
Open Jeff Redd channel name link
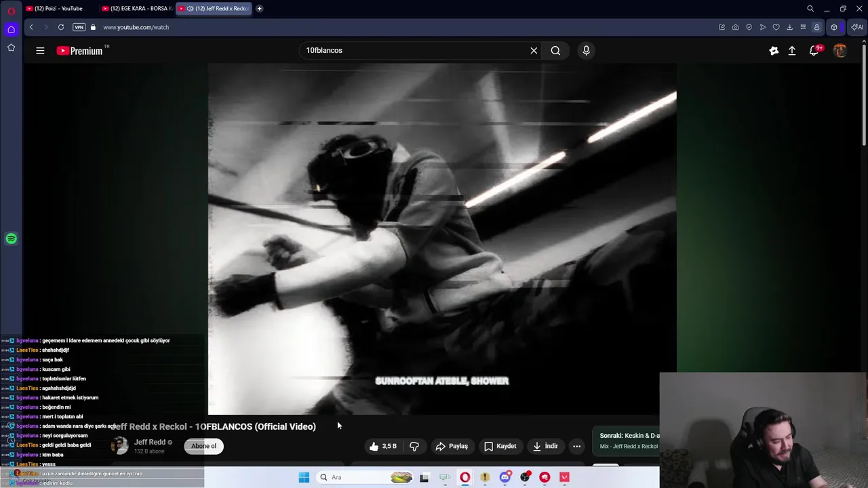tap(150, 442)
